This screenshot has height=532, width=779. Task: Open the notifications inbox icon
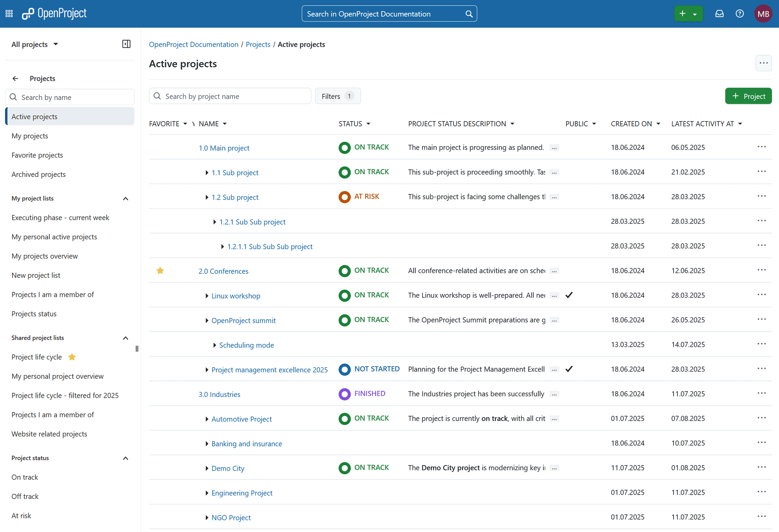coord(719,13)
